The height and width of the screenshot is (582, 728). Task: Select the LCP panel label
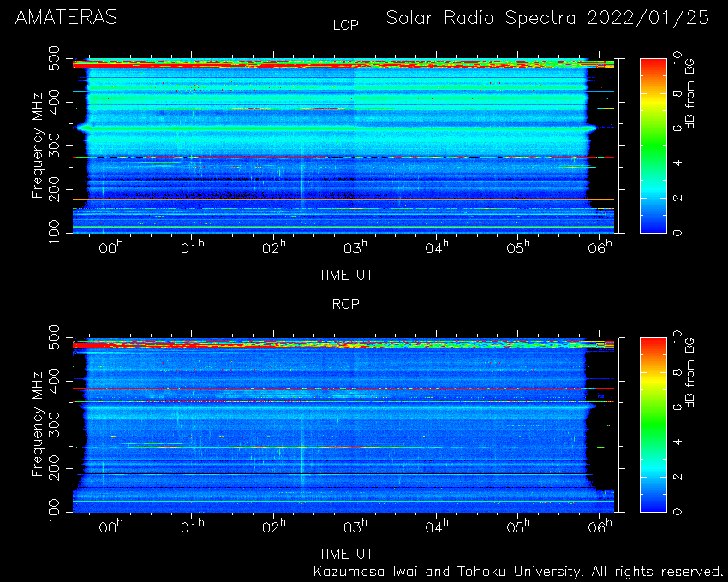(x=346, y=25)
